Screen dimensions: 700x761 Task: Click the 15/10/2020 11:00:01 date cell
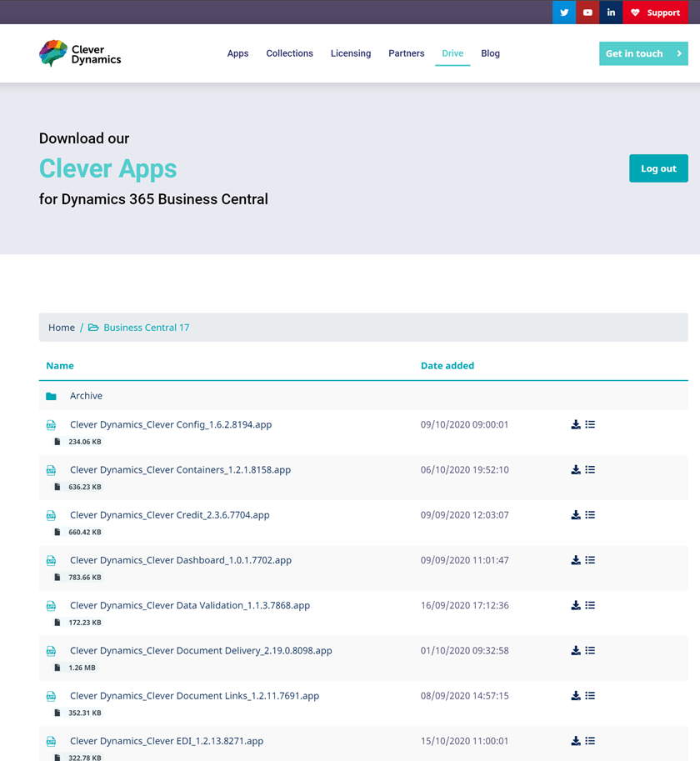pyautogui.click(x=464, y=741)
